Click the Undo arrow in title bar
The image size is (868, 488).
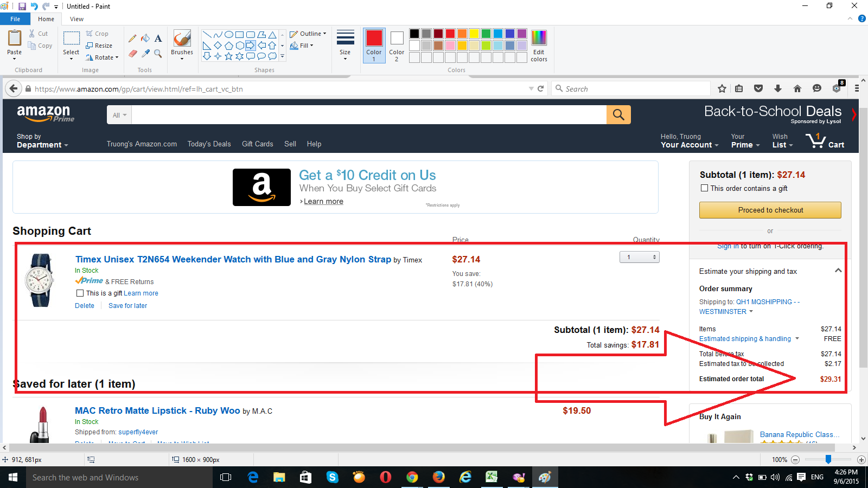pos(34,6)
